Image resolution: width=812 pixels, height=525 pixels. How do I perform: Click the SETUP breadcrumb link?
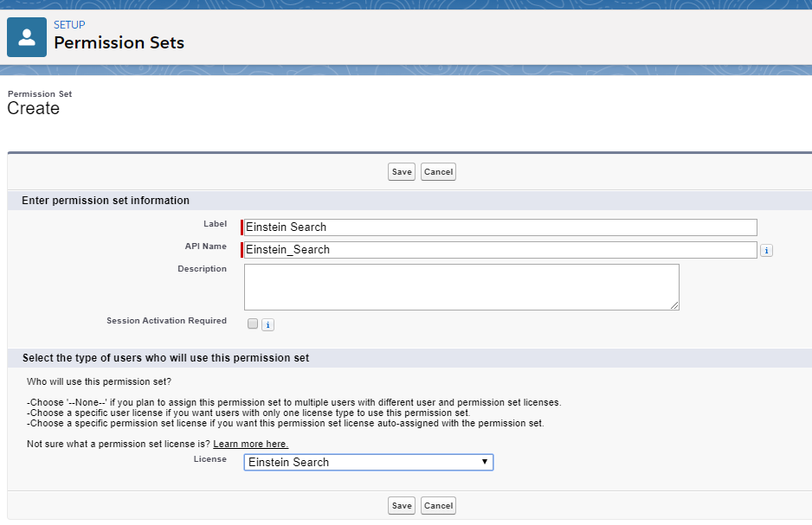click(69, 25)
